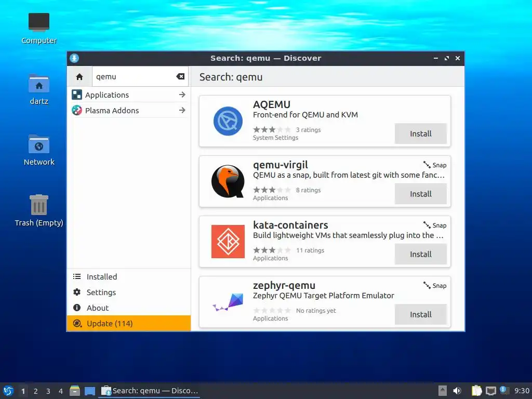Image resolution: width=532 pixels, height=399 pixels.
Task: Select the Discover task in the taskbar
Action: (149, 391)
